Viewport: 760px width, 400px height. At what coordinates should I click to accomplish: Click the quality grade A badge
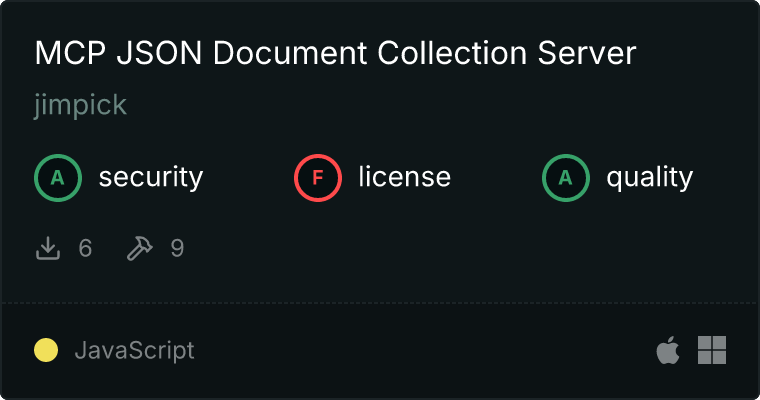click(566, 178)
